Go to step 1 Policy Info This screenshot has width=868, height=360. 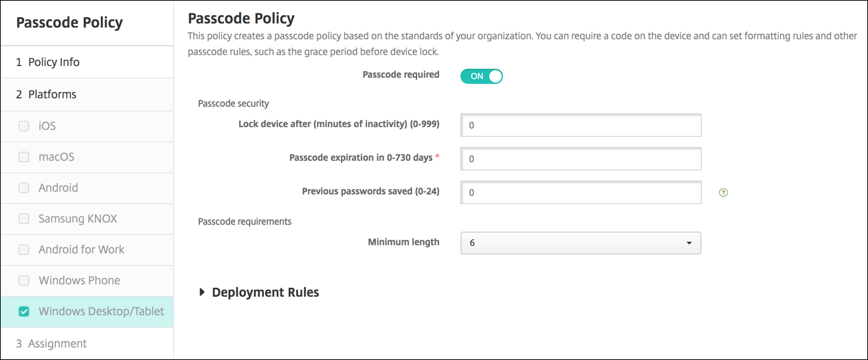47,62
